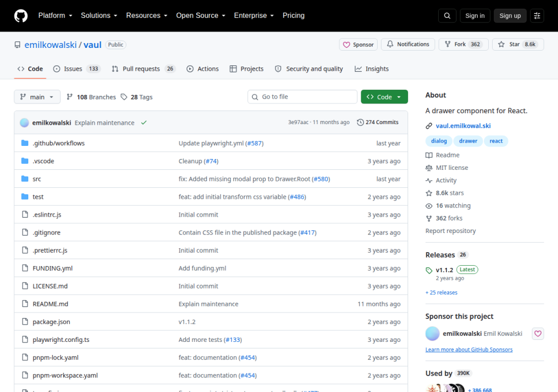The image size is (558, 392).
Task: Click the test folder icon
Action: pyautogui.click(x=25, y=197)
